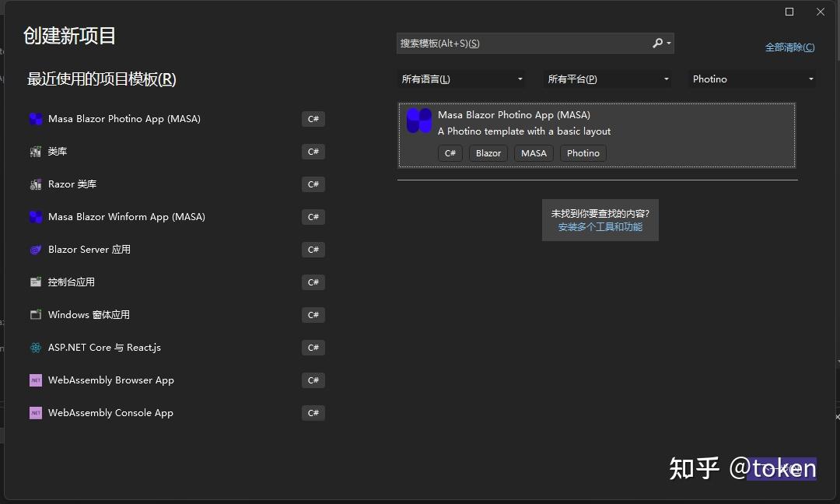
Task: Click the React icon beside ASP.NET Core 与 React.js
Action: [x=36, y=347]
